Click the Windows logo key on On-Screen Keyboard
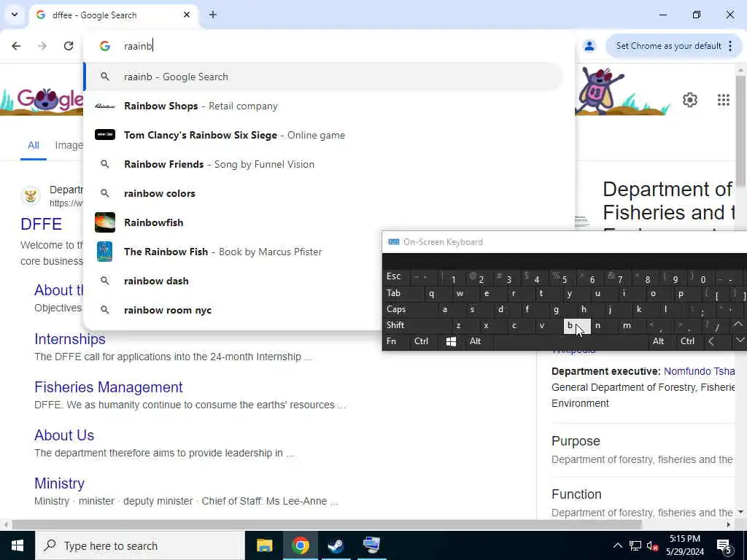The image size is (747, 560). pyautogui.click(x=451, y=341)
